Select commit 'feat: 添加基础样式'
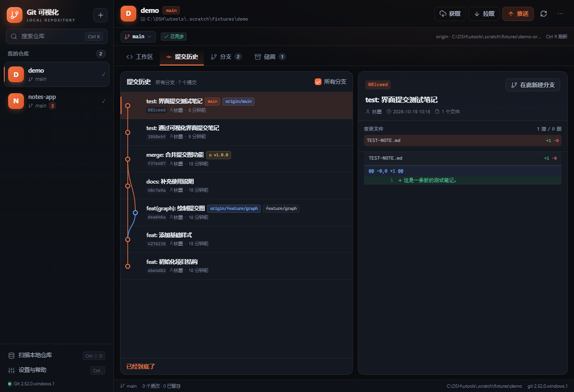The height and width of the screenshot is (392, 574). 236,239
